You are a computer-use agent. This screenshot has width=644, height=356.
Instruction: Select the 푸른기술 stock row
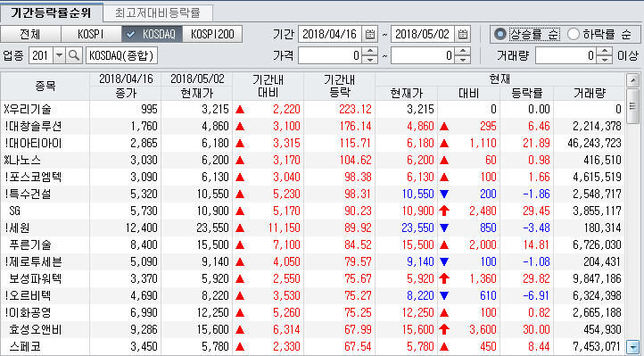coord(312,245)
